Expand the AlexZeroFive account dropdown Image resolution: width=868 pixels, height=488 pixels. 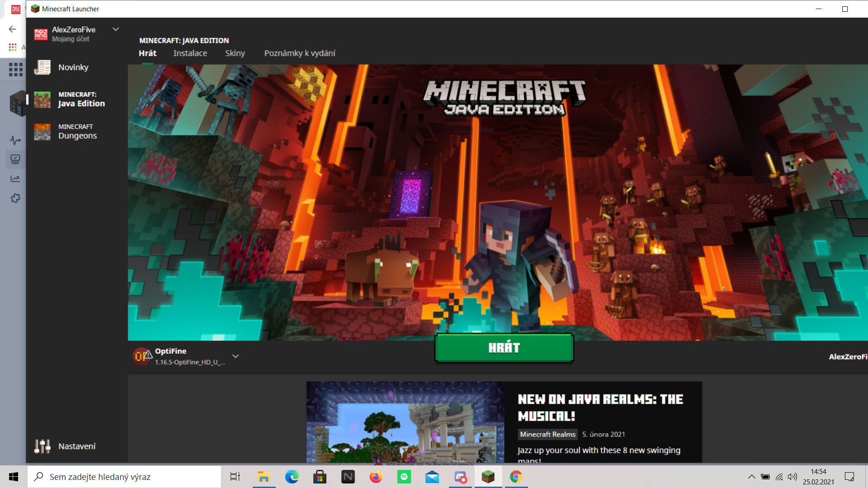pyautogui.click(x=116, y=29)
